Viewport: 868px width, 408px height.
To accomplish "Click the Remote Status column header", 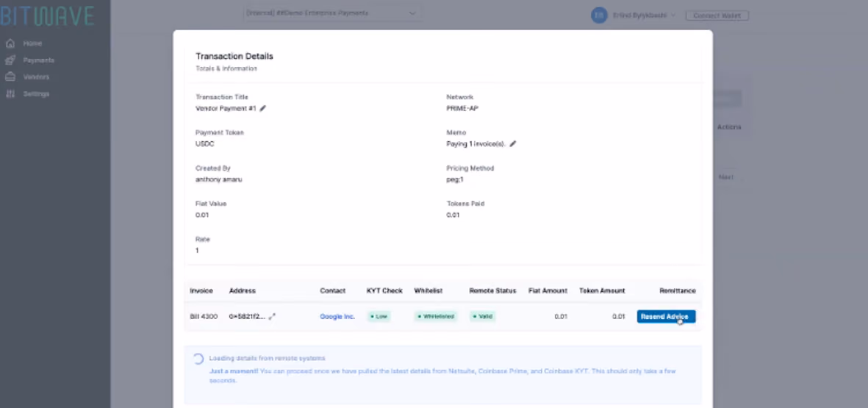I will 492,290.
